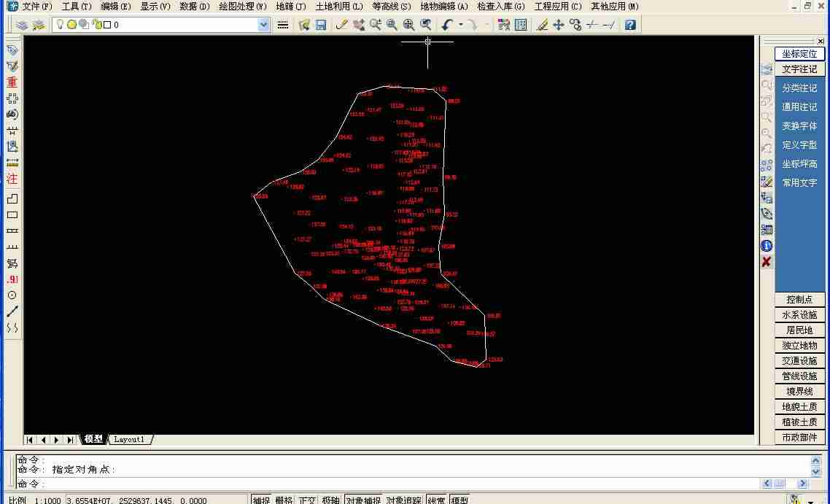Expand the 水系设施 category in right panel
Screen dimensions: 830x504
(799, 315)
